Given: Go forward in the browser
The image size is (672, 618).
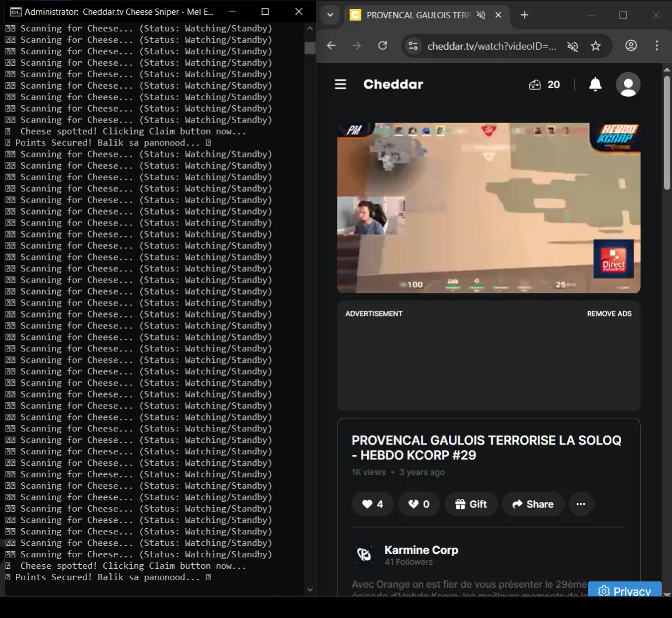Looking at the screenshot, I should tap(356, 45).
